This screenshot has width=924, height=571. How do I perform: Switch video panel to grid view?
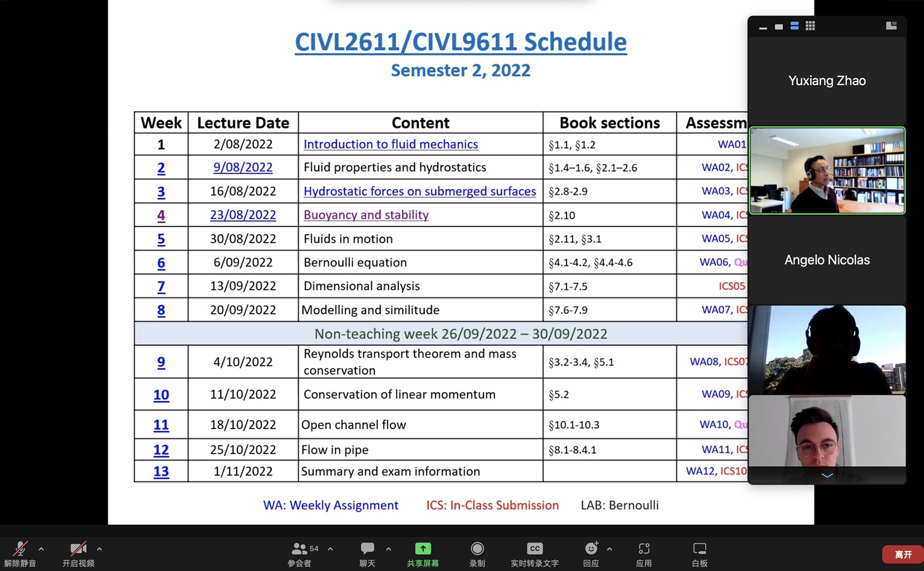(810, 26)
